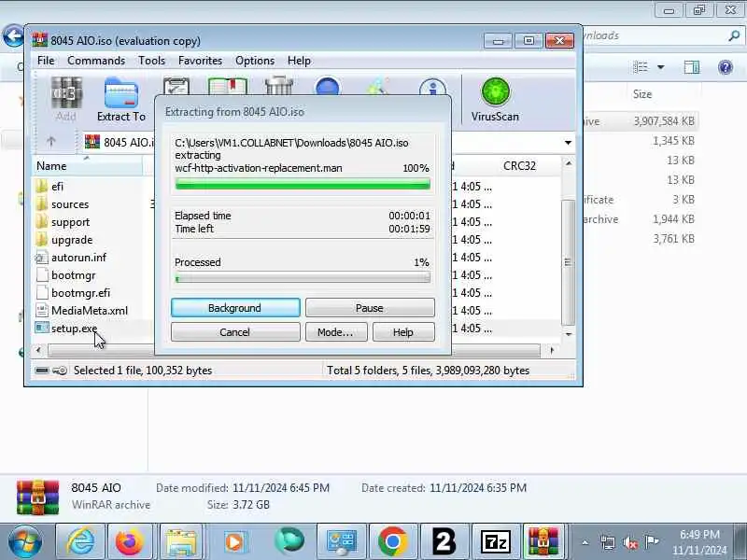Open the File menu
This screenshot has width=747, height=560.
click(46, 61)
